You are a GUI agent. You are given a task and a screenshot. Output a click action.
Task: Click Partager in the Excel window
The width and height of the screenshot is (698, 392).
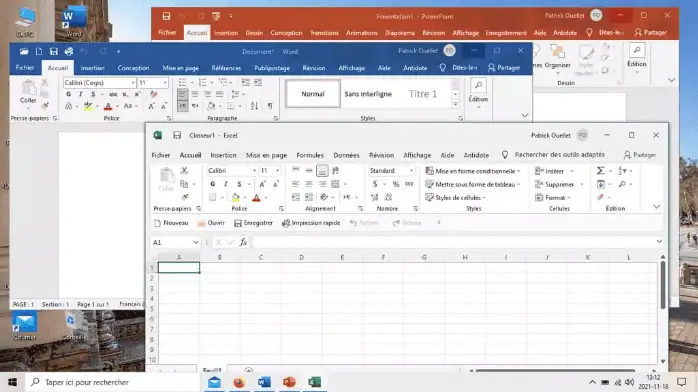[x=640, y=155]
